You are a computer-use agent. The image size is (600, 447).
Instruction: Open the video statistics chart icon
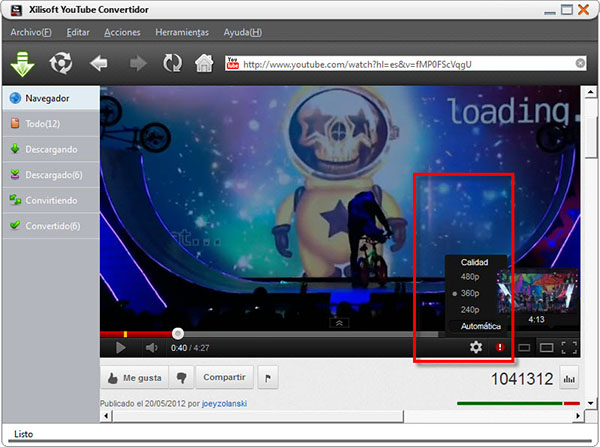569,378
